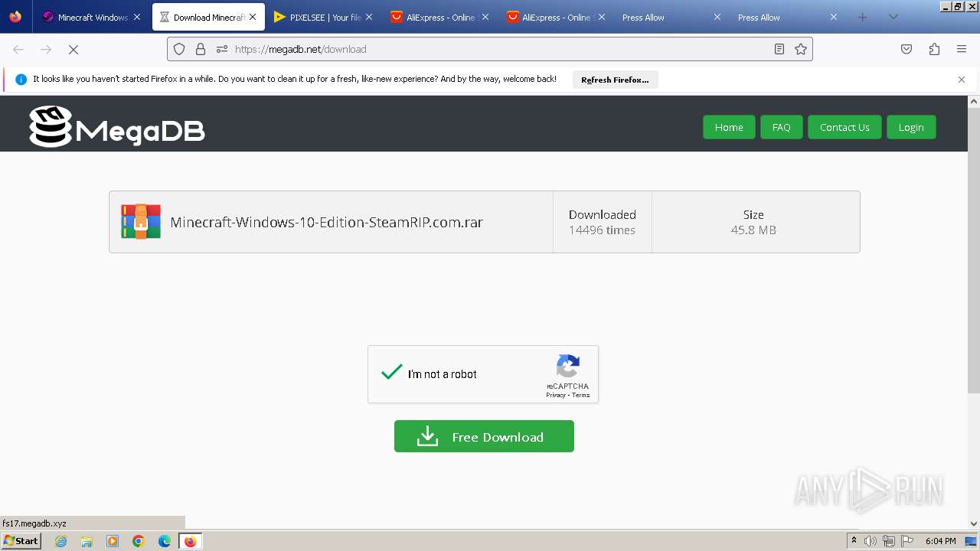Click the 6:04 PM system clock
Viewport: 980px width, 551px height.
(940, 541)
